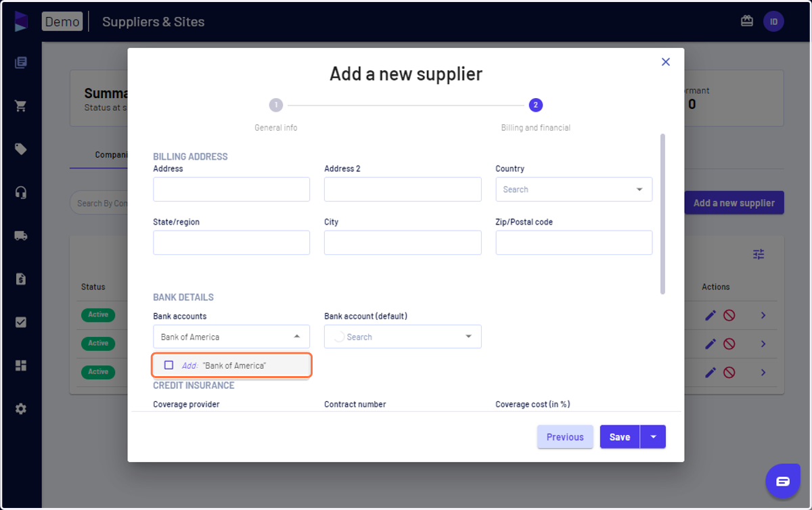Open the invoice dollar icon in the sidebar

point(21,279)
